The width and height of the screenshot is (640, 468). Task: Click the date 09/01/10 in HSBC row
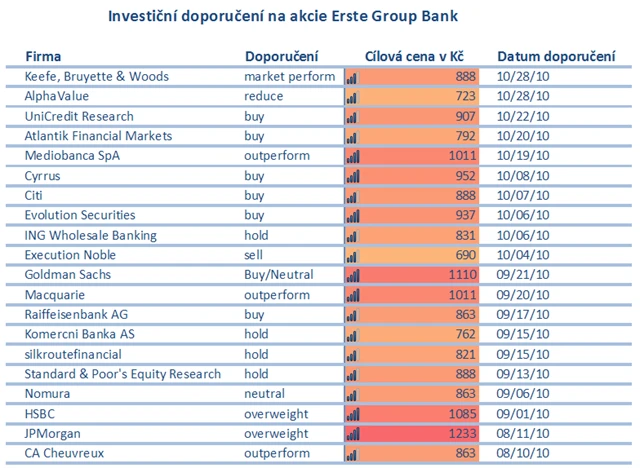coord(522,414)
